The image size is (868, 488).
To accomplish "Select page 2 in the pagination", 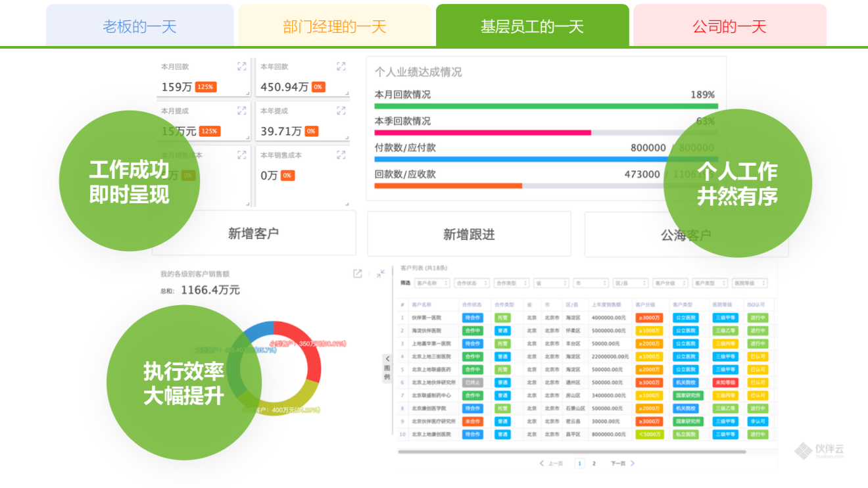I will [594, 464].
